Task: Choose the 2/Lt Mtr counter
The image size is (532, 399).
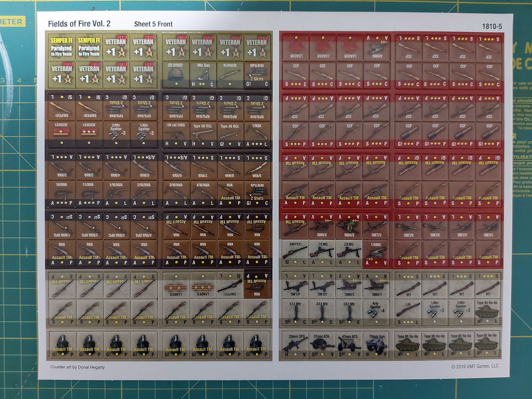Action: (322, 313)
